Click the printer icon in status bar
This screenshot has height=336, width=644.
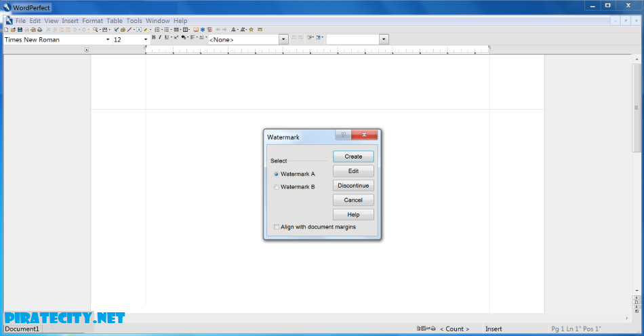[x=433, y=329]
